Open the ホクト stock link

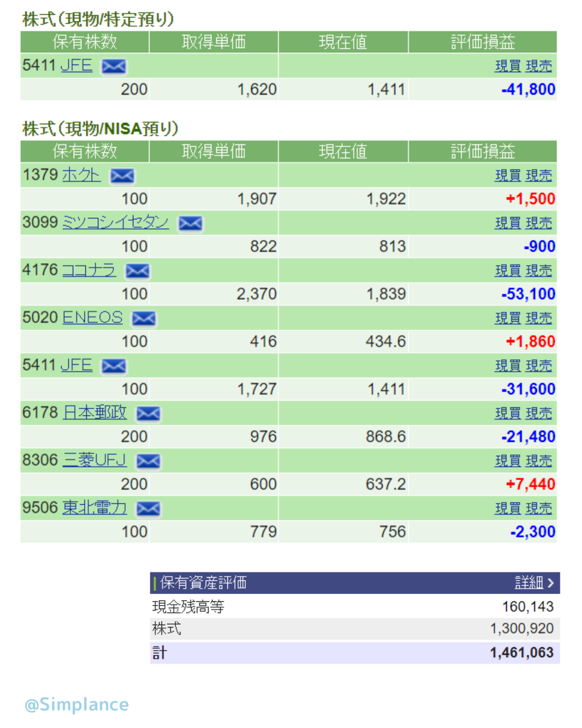pyautogui.click(x=81, y=175)
